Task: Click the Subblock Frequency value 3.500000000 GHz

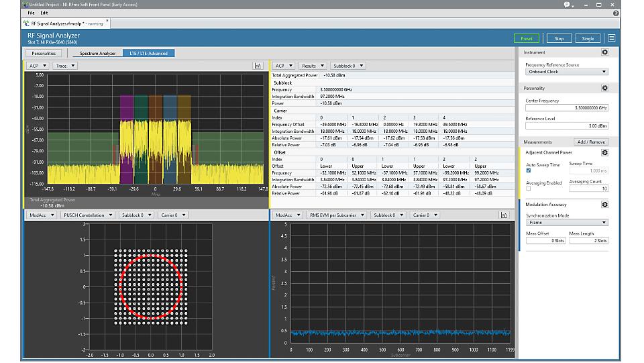Action: 336,89
